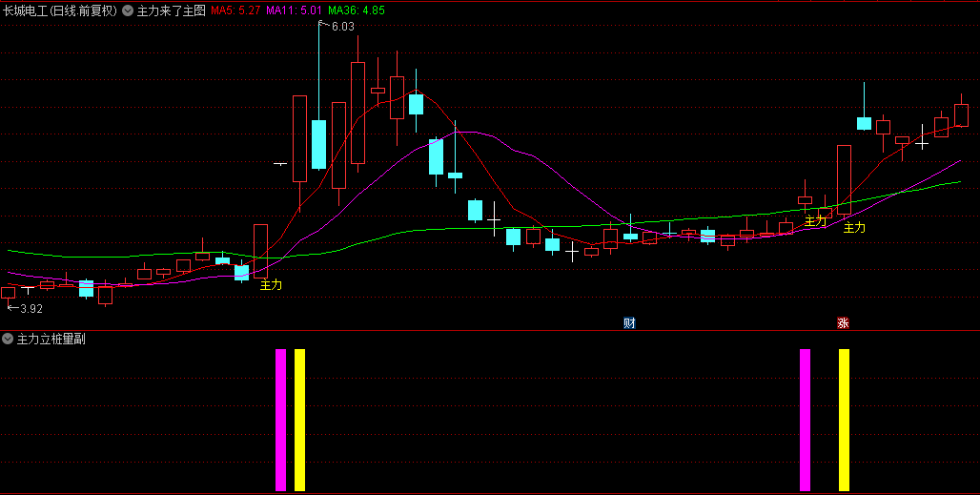The width and height of the screenshot is (980, 495).
Task: Collapse the 主力立桩量副 sub-chart chevron
Action: click(8, 339)
